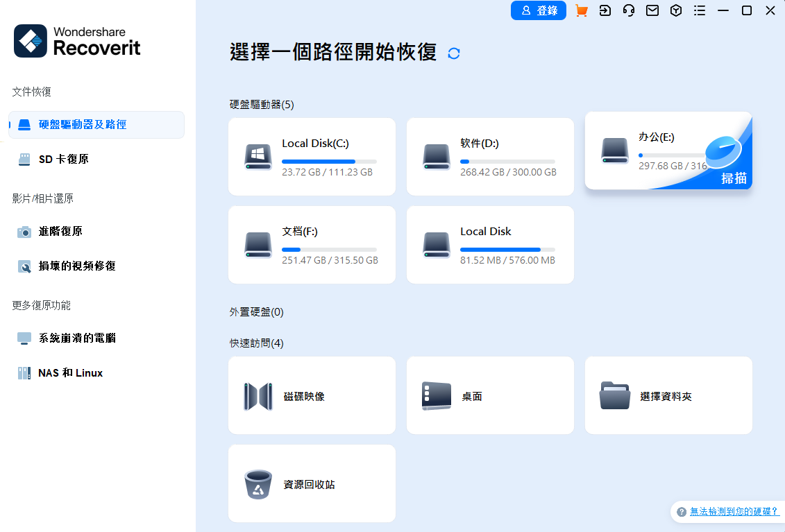Click the hexagon cube icon

point(676,10)
